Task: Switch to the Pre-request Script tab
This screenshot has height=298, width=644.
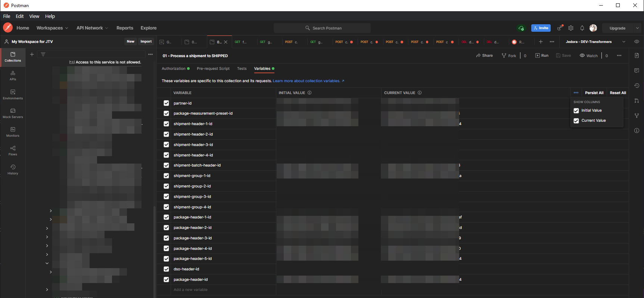Action: pos(213,68)
